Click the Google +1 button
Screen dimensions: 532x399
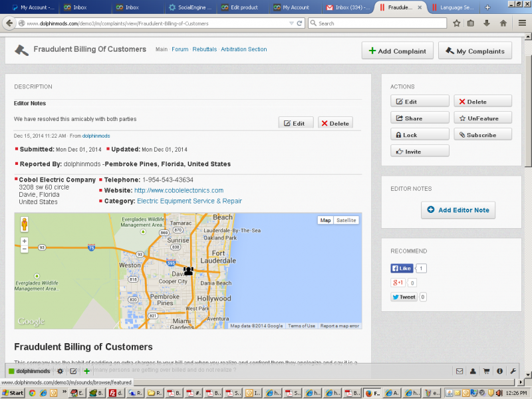click(x=398, y=282)
